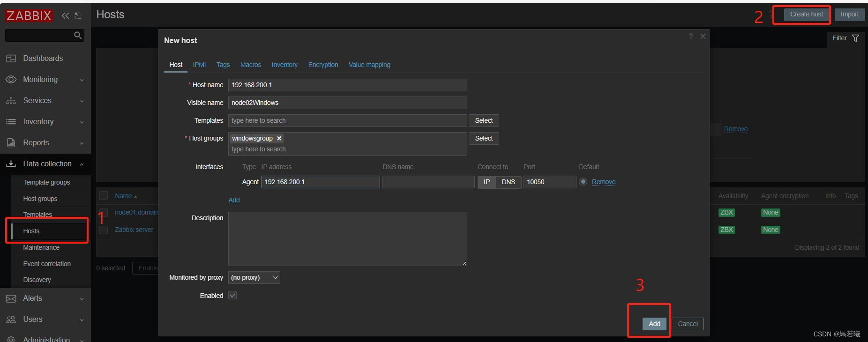The image size is (868, 342).
Task: Tick the select-all hosts checkbox
Action: tap(104, 195)
